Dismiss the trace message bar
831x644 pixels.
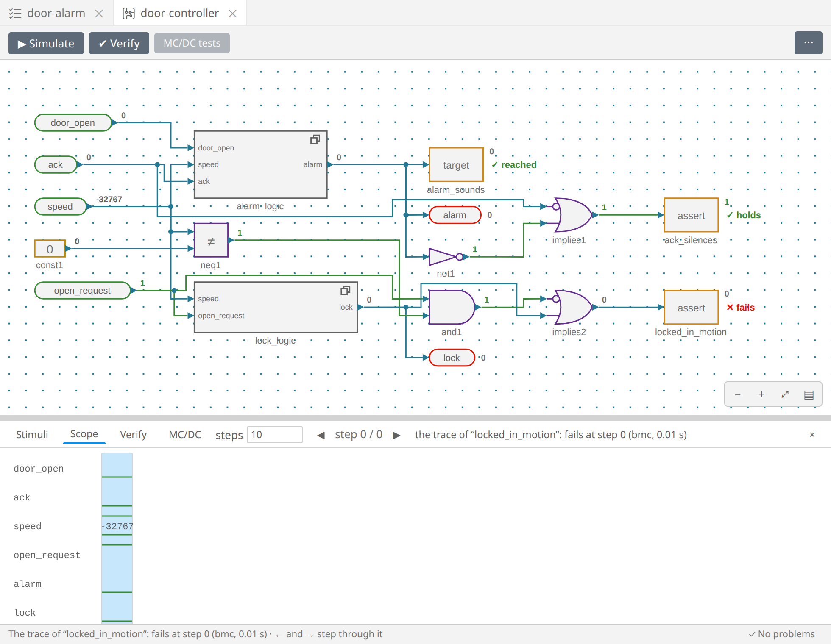[812, 435]
